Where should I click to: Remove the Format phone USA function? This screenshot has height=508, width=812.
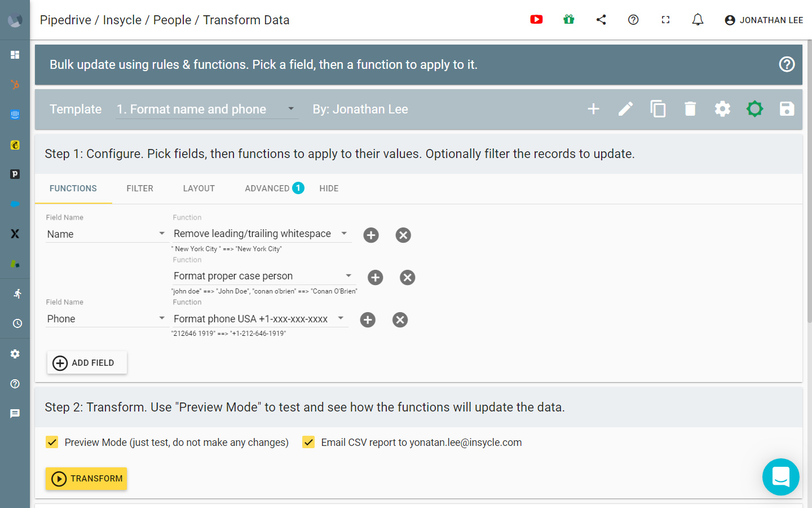coord(400,320)
